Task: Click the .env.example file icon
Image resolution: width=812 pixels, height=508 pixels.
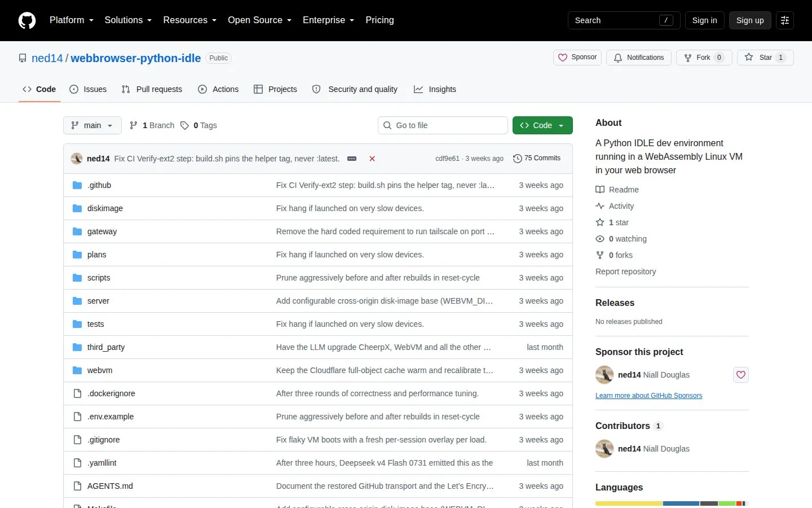Action: point(77,417)
